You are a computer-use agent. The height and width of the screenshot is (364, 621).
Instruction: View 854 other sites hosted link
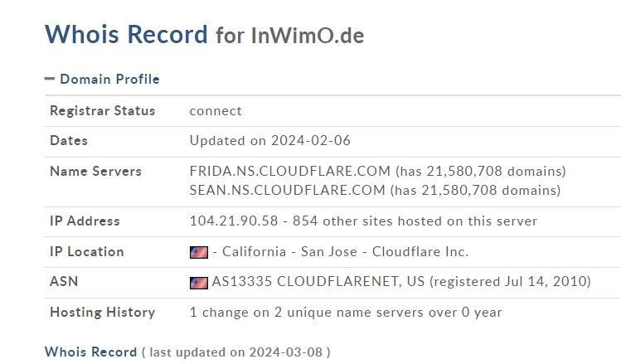pos(415,221)
